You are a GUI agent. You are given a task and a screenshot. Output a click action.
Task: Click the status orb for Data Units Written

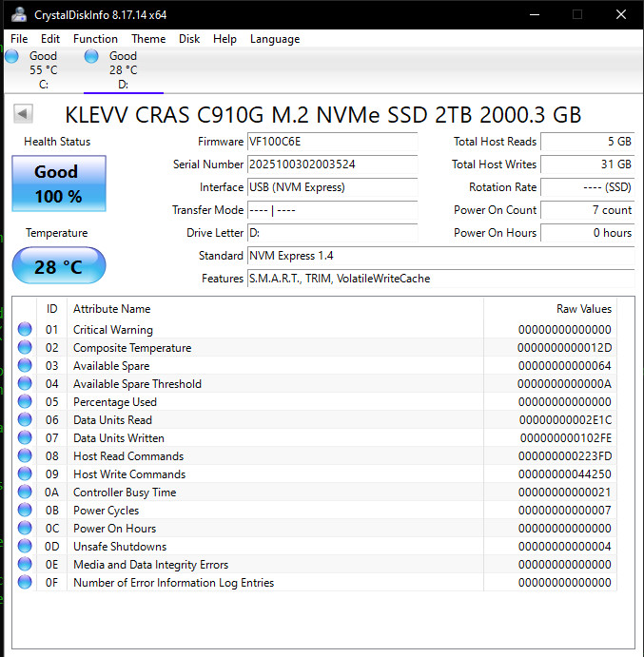pos(25,437)
